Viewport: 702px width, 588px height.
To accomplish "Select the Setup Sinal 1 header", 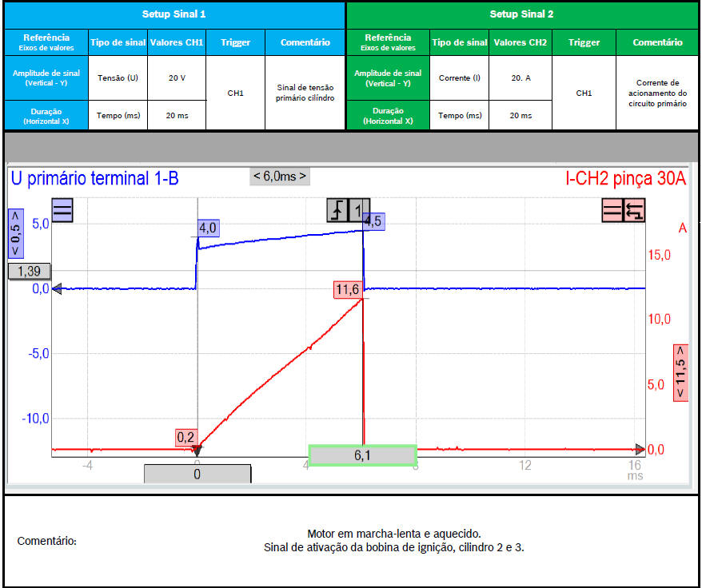I will (x=174, y=14).
